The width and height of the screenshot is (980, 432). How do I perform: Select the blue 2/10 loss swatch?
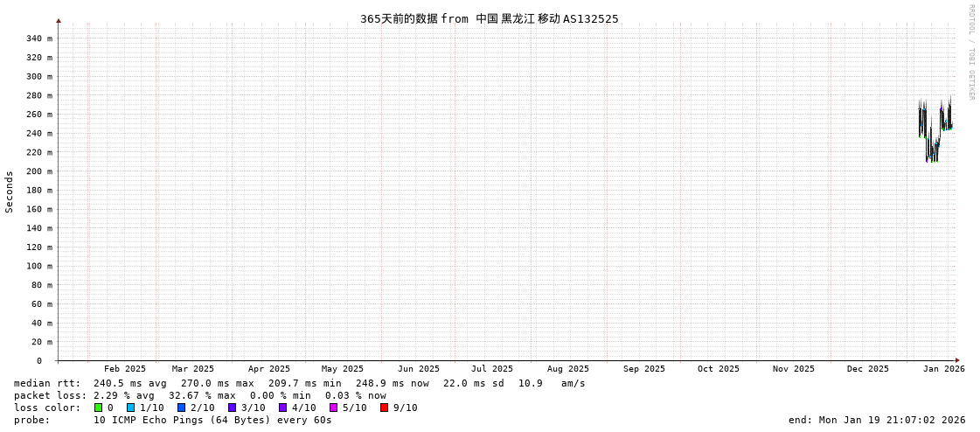coord(182,408)
